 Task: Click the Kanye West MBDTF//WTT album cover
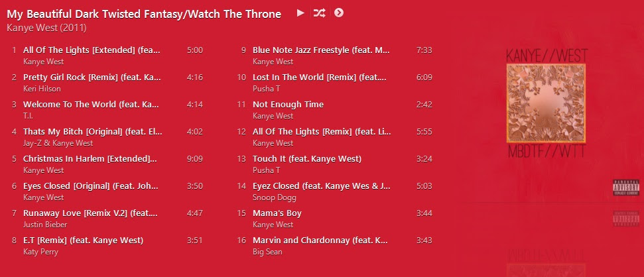546,103
